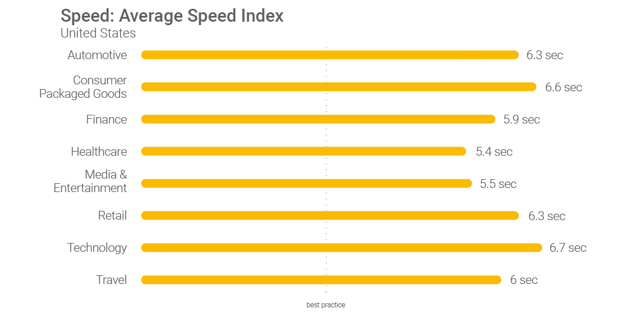Click the '5.4 sec' value label
644x315 pixels.
tap(494, 152)
